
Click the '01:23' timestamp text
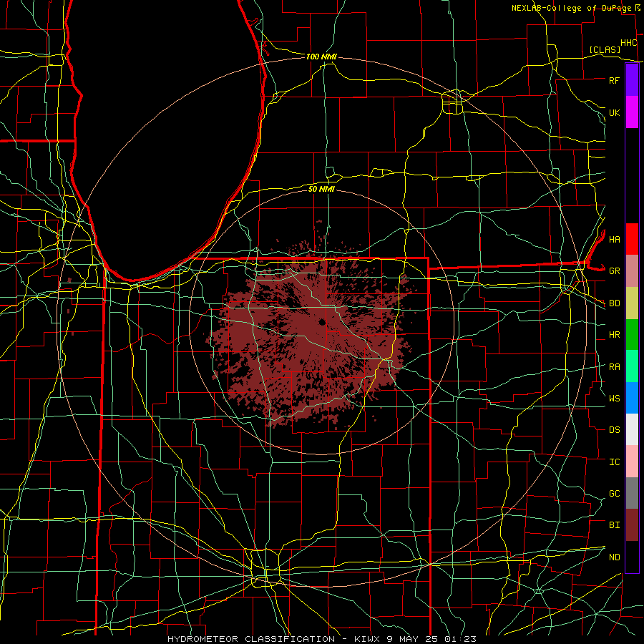[x=462, y=639]
